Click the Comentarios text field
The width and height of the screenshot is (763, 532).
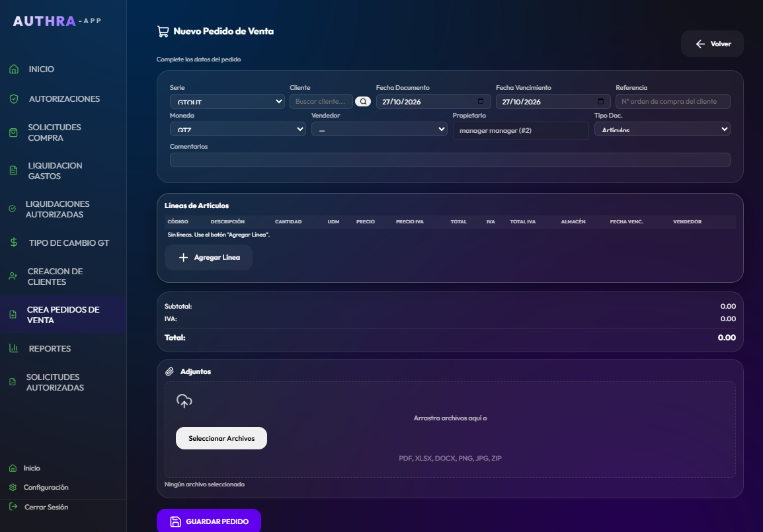[x=450, y=160]
